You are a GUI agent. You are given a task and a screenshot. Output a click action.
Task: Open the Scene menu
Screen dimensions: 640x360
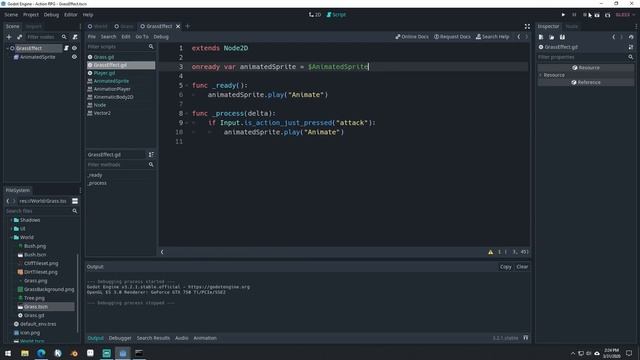click(11, 15)
